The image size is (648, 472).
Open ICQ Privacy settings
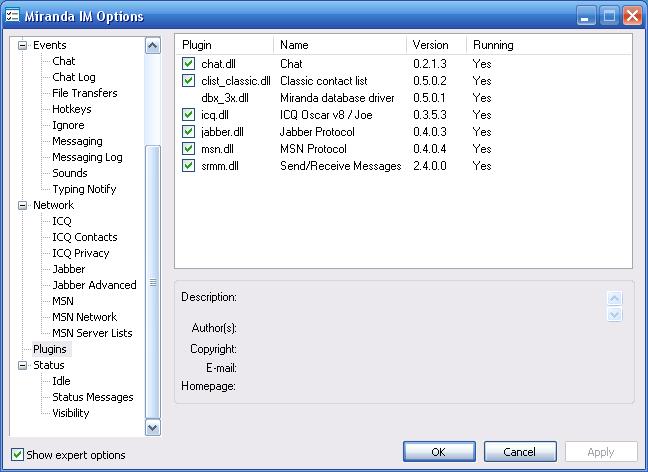81,253
